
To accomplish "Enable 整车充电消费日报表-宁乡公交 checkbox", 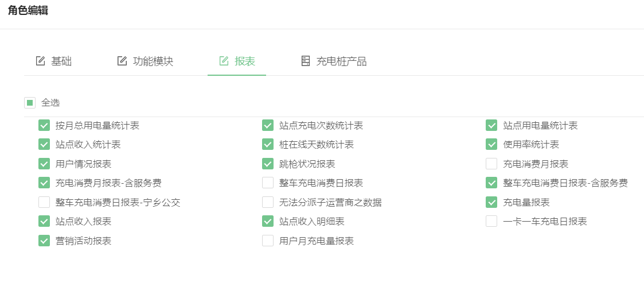I will [44, 202].
